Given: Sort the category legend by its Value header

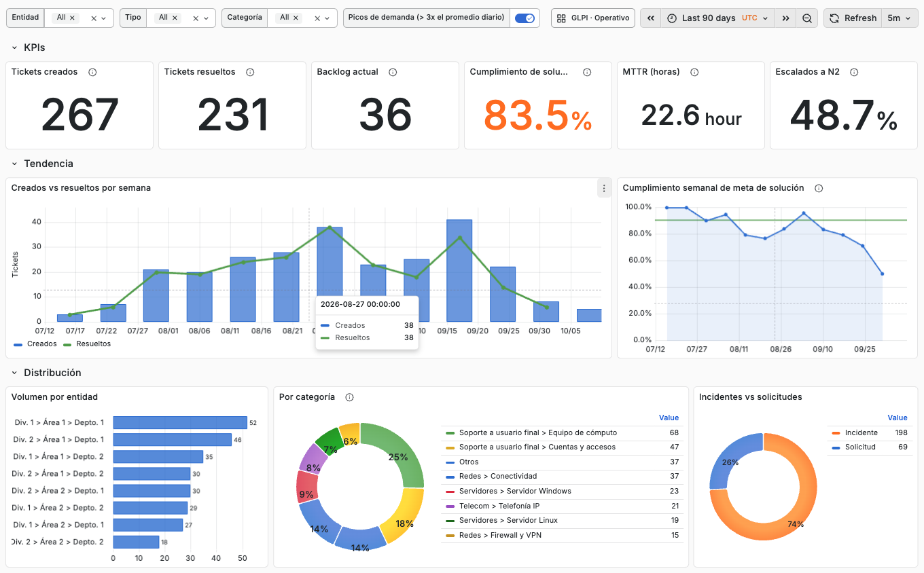Looking at the screenshot, I should click(669, 418).
